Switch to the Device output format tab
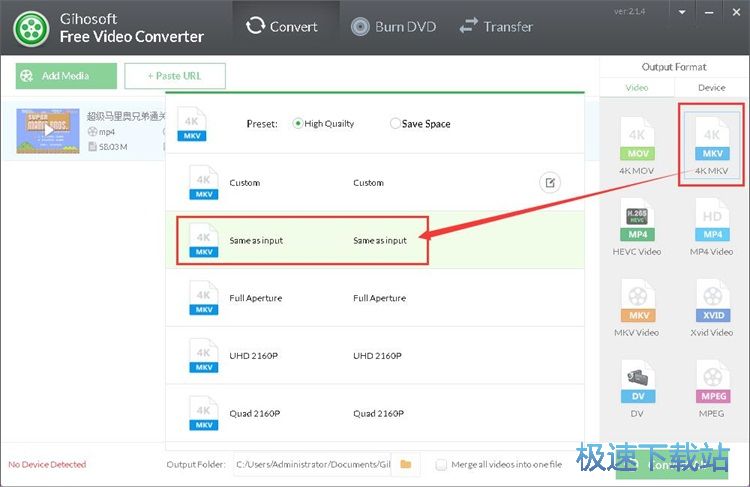 coord(712,88)
